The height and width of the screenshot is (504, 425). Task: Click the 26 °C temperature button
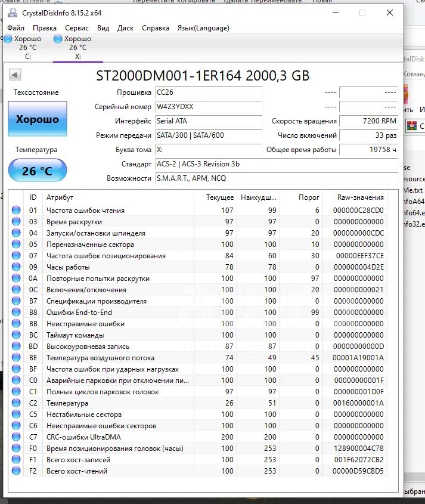[x=38, y=171]
